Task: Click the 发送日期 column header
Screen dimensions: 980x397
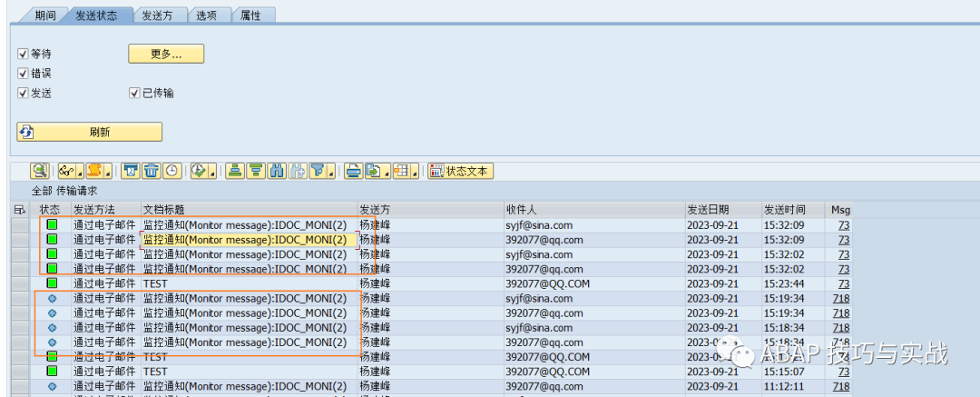Action: click(x=723, y=210)
